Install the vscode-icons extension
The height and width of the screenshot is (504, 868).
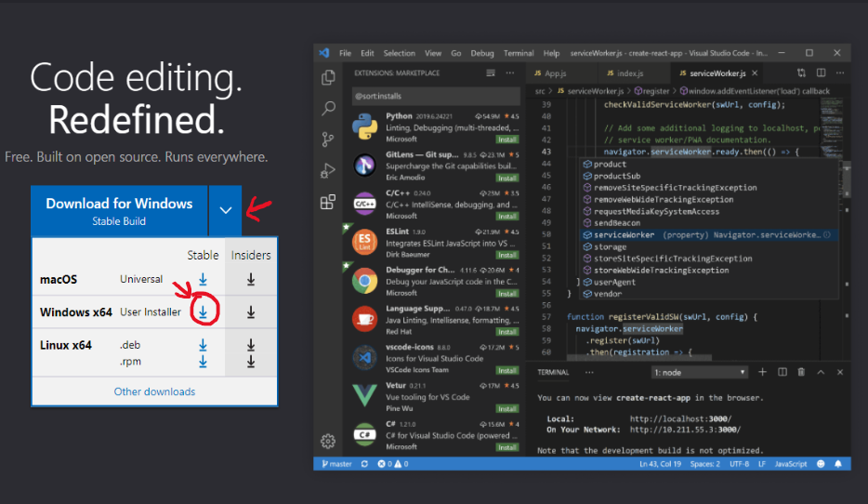click(507, 370)
